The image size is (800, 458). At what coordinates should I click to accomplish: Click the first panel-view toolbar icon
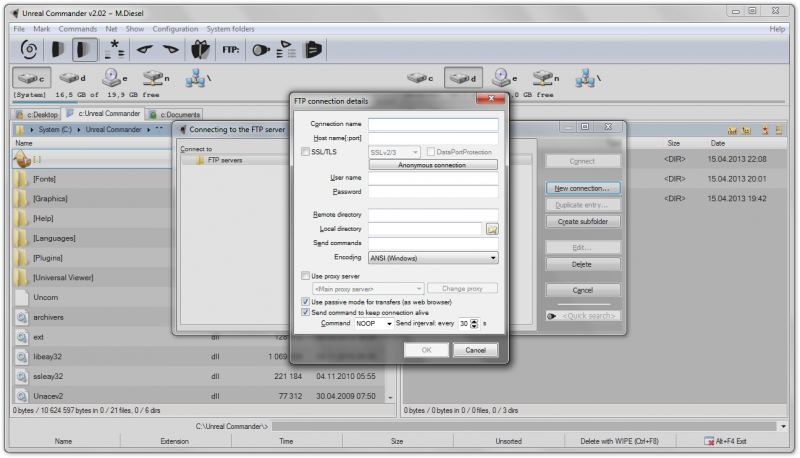[x=58, y=49]
